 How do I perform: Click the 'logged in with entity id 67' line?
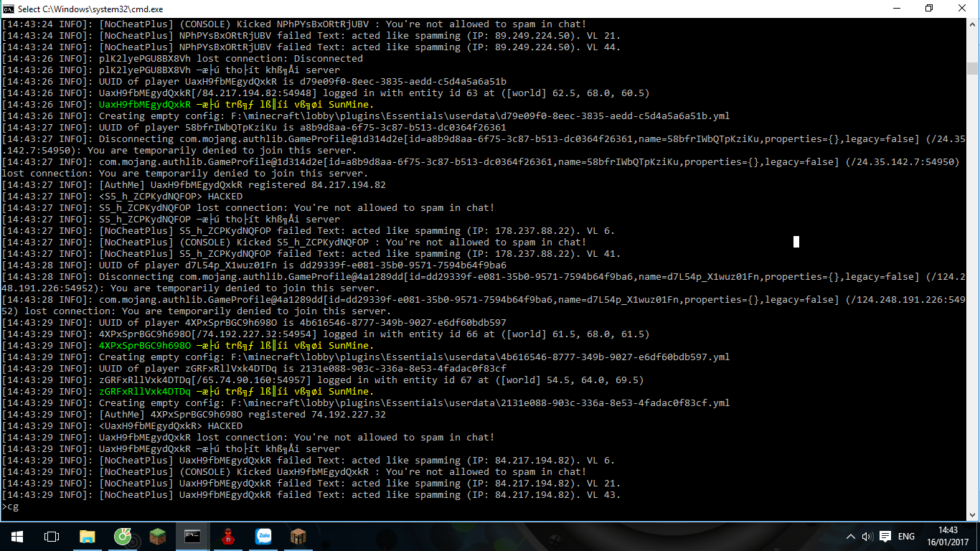coord(323,380)
